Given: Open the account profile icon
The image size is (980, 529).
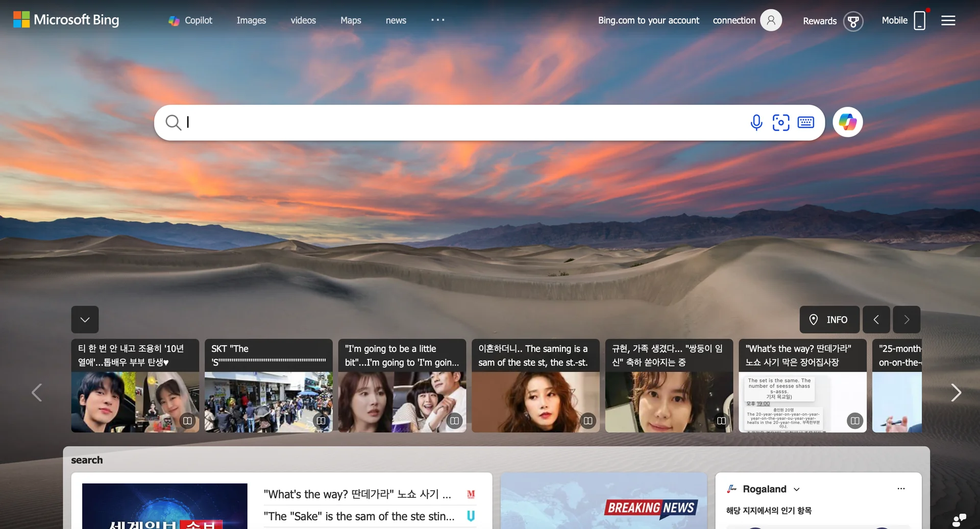Looking at the screenshot, I should (x=771, y=20).
